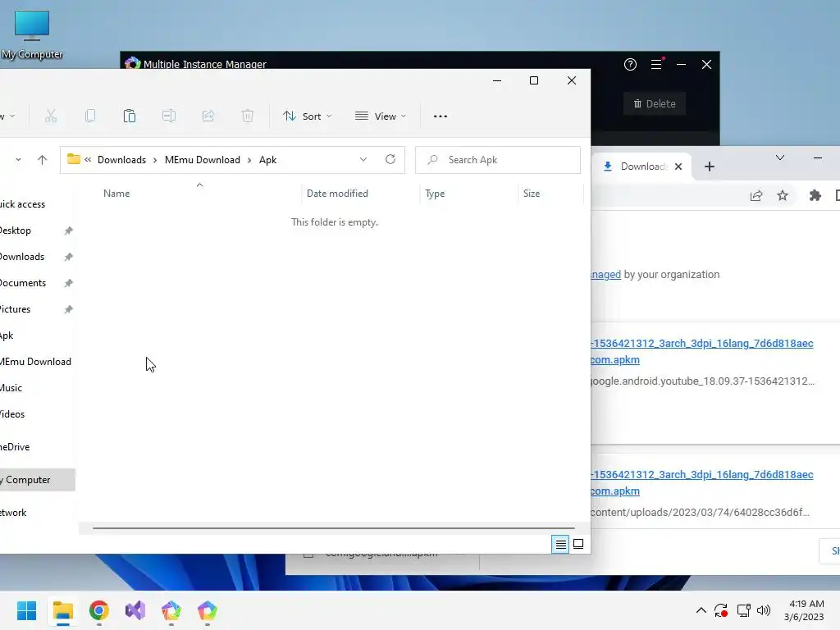Sort by the Type column header

pos(435,194)
